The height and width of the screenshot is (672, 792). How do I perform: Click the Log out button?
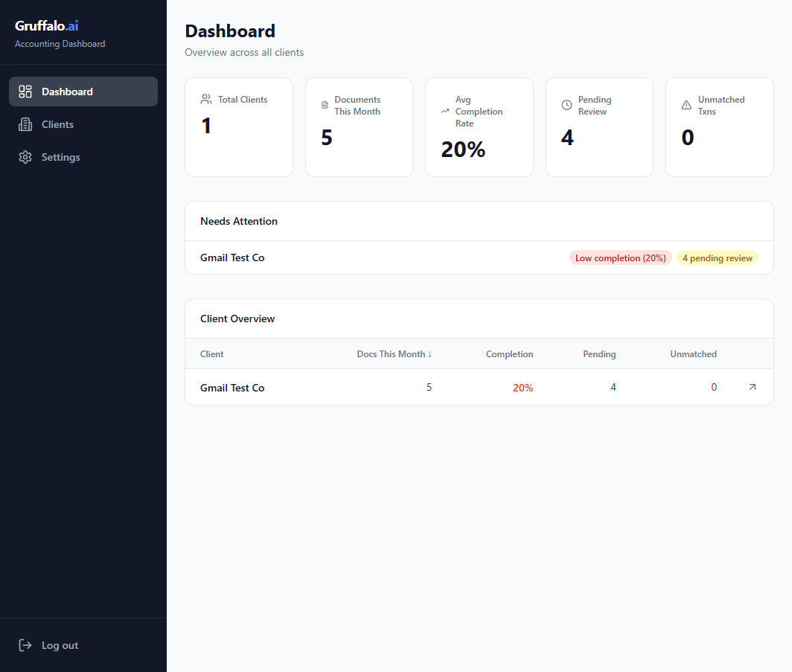pyautogui.click(x=60, y=645)
